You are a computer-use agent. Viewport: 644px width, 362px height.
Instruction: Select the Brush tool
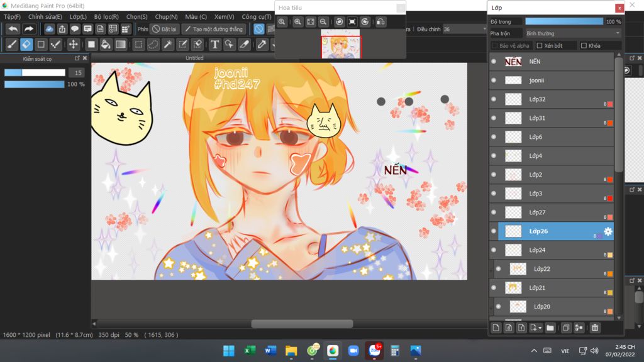[x=12, y=45]
